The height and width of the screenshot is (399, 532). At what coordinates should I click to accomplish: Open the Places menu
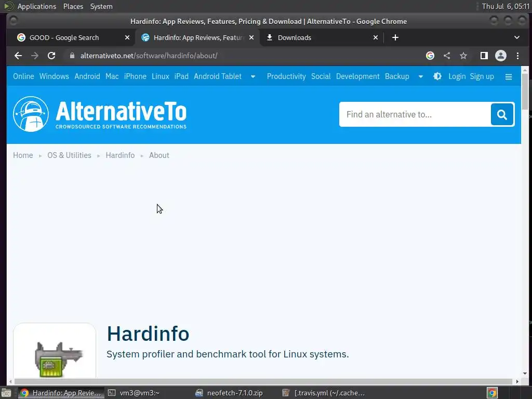(73, 6)
